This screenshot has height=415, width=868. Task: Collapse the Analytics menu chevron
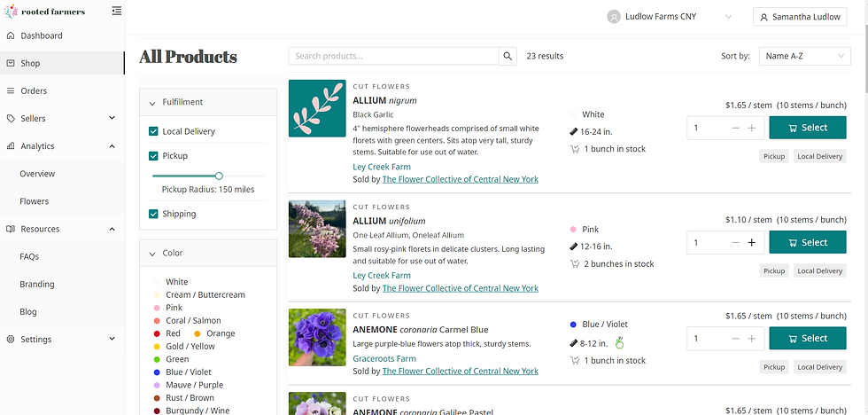pyautogui.click(x=112, y=146)
